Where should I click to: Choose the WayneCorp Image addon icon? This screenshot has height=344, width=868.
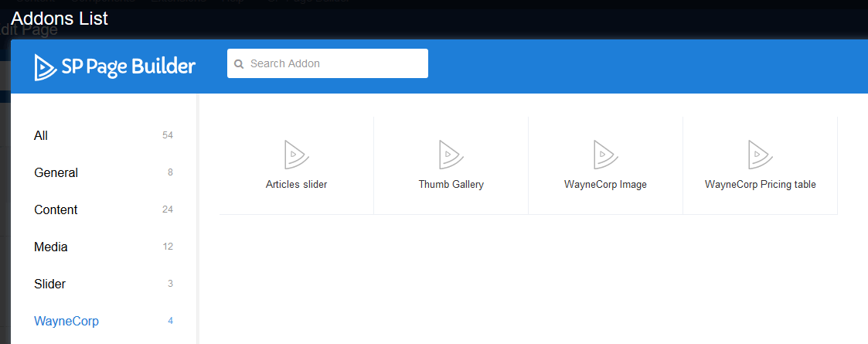point(605,155)
